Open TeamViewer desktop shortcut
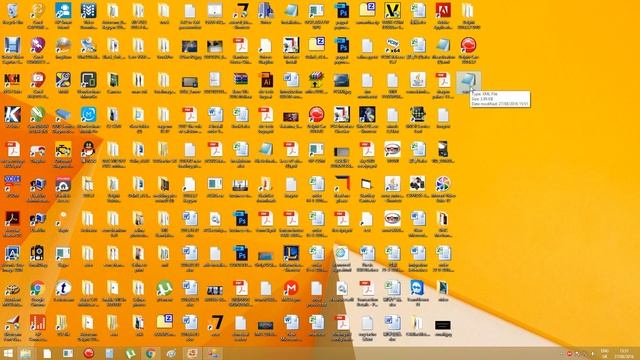This screenshot has width=640, height=360. pyautogui.click(x=418, y=289)
